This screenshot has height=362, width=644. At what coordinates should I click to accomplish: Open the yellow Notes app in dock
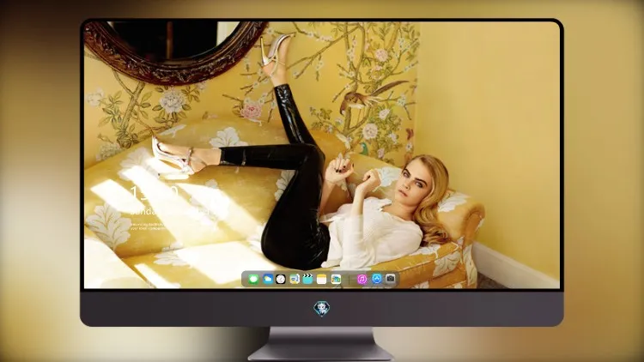coord(322,279)
